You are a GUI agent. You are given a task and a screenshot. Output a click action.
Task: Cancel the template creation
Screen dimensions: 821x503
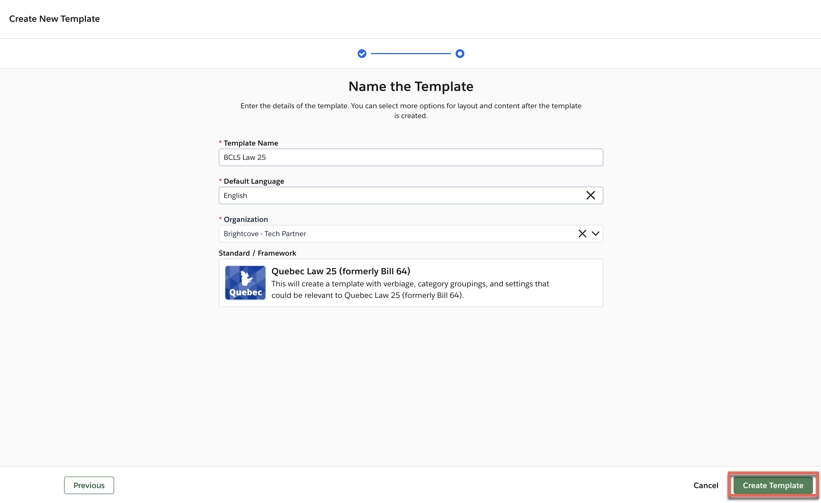706,486
